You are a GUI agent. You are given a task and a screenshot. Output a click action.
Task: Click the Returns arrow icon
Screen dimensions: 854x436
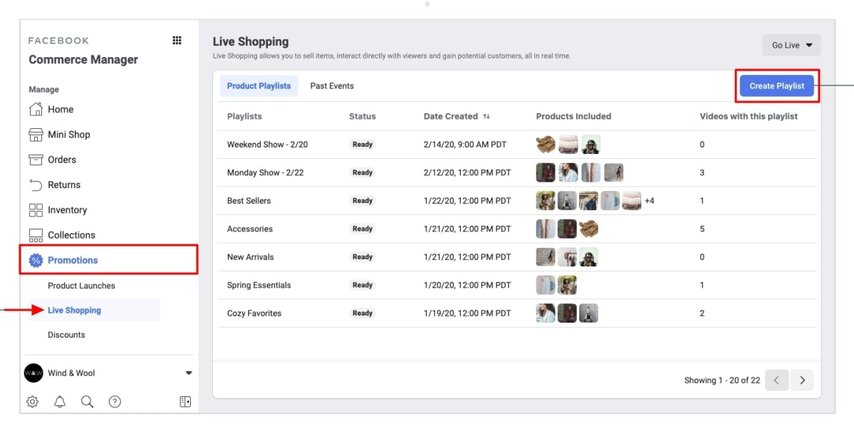point(36,185)
